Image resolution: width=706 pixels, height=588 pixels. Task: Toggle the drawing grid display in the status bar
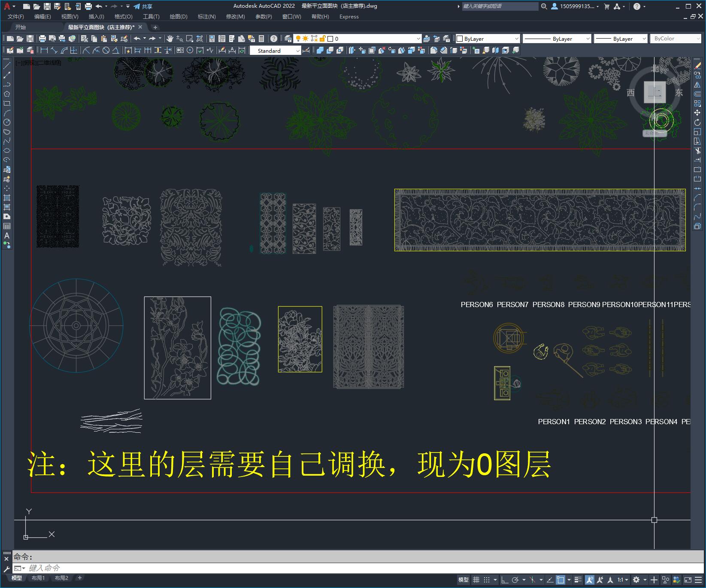click(x=476, y=580)
